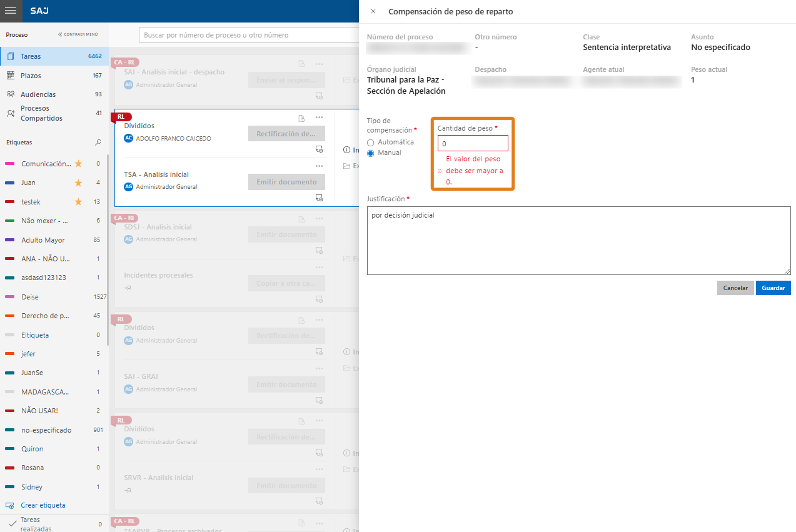Screen dimensions: 796x532
Task: Click the SAJ logo text
Action: coord(39,11)
